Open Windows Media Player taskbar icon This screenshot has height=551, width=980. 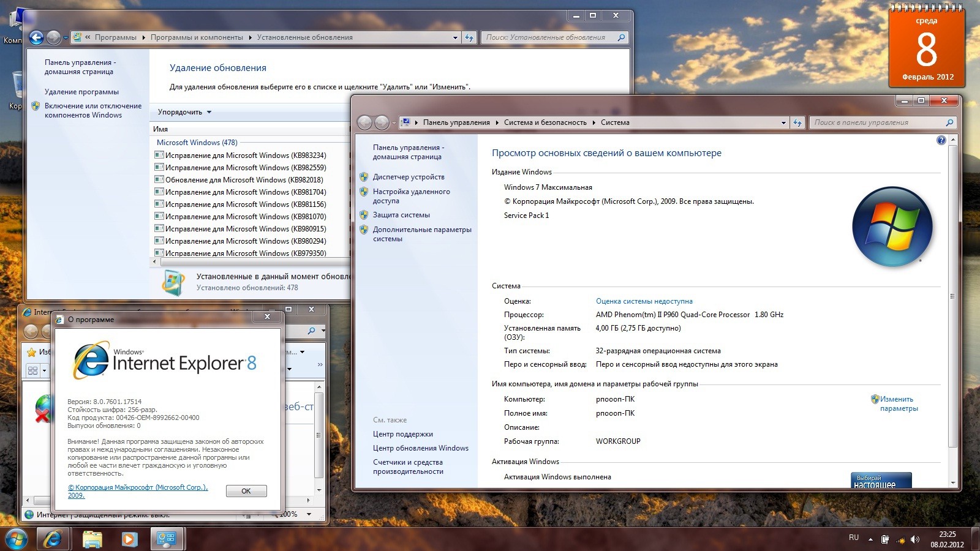click(129, 539)
